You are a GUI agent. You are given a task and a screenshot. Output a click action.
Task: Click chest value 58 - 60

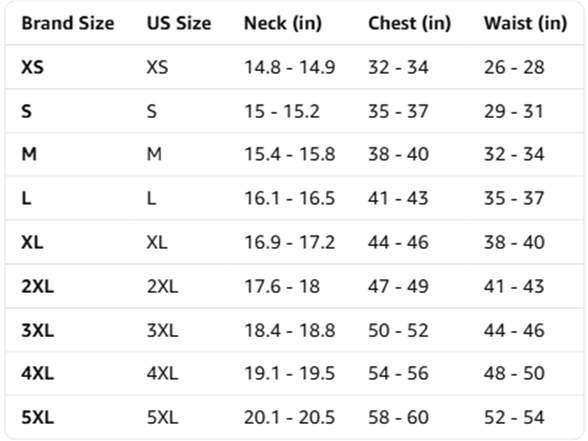pos(398,417)
